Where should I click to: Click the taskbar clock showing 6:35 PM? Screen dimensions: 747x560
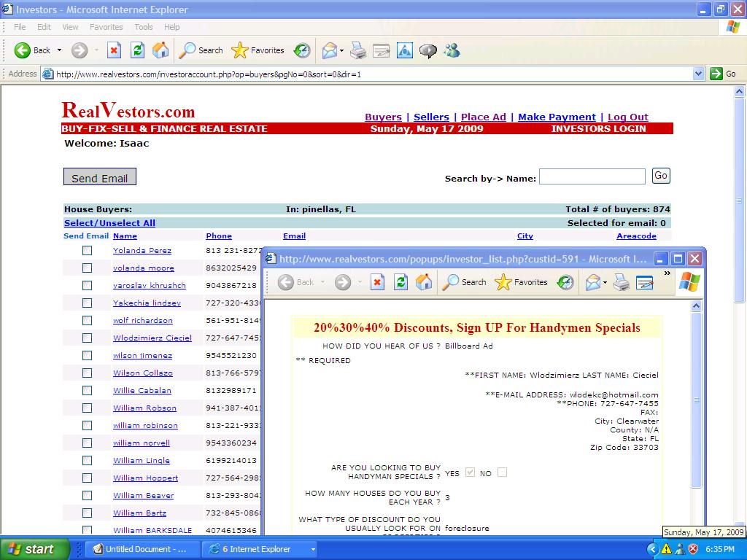(x=720, y=549)
